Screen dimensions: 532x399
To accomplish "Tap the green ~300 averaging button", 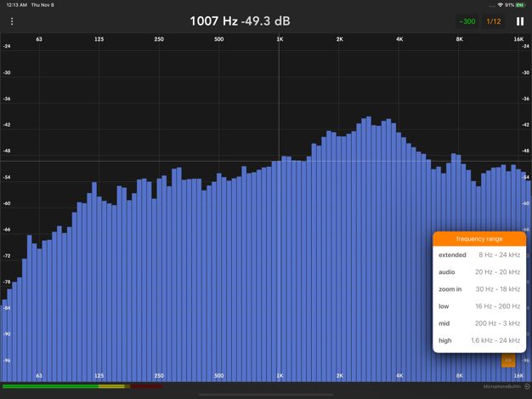I will 467,21.
